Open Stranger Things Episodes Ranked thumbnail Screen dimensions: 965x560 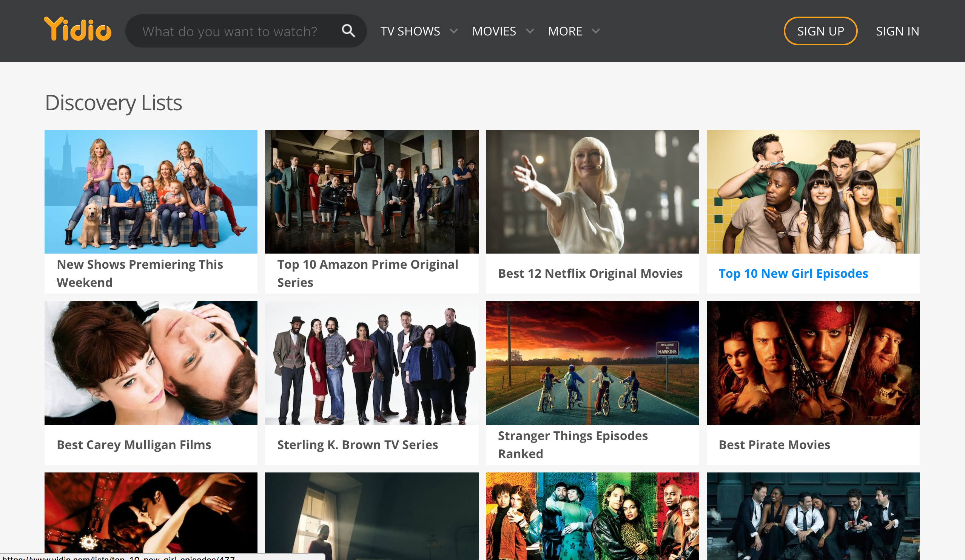point(592,363)
